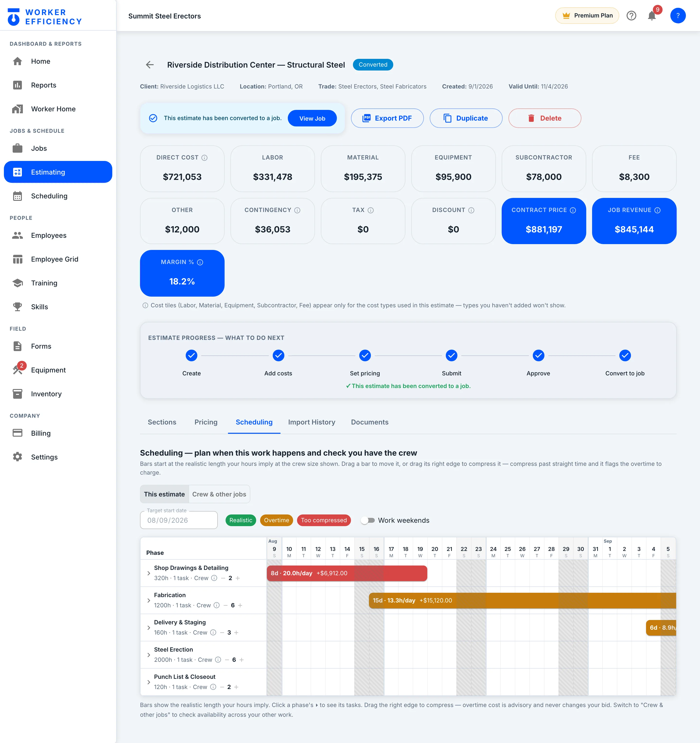Image resolution: width=700 pixels, height=743 pixels.
Task: Open Billing in the sidebar
Action: coord(58,433)
